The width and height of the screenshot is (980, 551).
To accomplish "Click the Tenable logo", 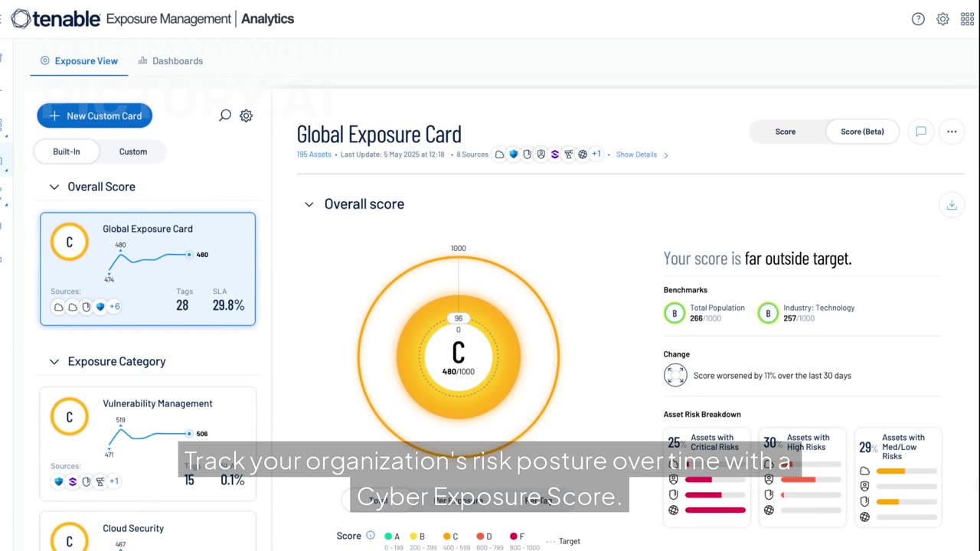I will tap(55, 18).
